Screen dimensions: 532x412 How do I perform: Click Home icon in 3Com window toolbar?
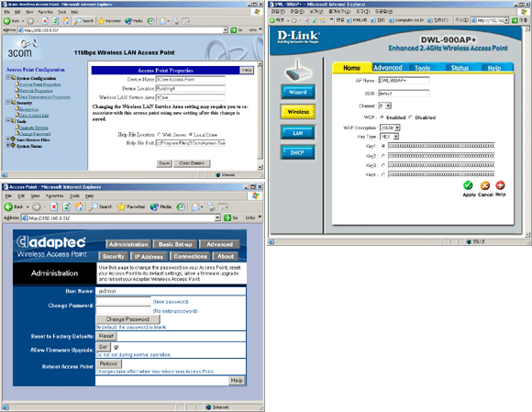(x=66, y=21)
